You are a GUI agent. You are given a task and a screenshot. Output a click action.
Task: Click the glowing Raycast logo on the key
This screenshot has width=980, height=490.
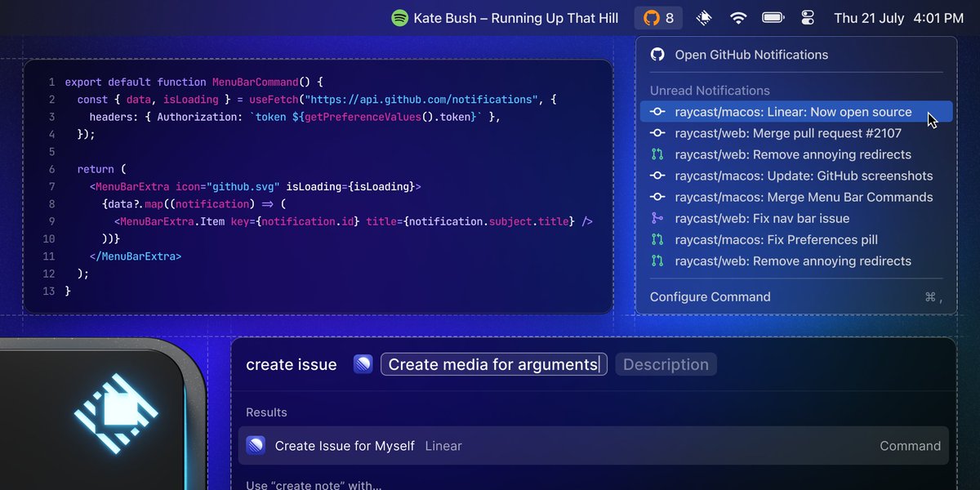tap(116, 412)
